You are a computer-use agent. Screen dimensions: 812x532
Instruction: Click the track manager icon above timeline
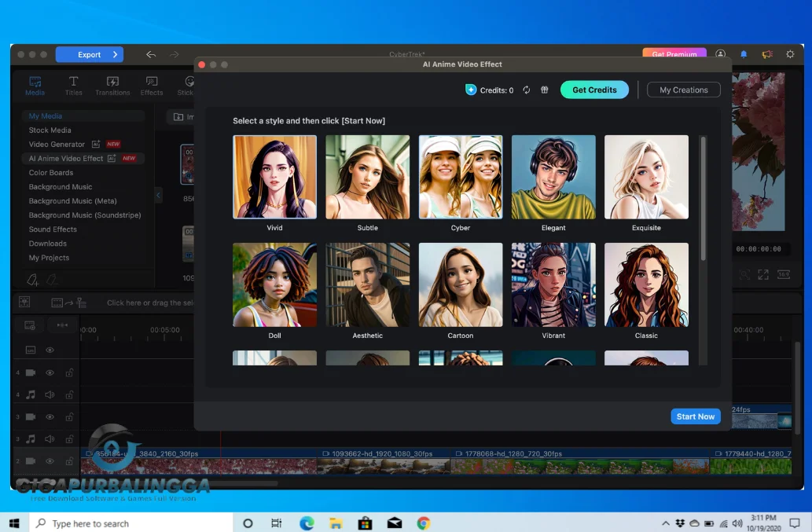tap(24, 303)
